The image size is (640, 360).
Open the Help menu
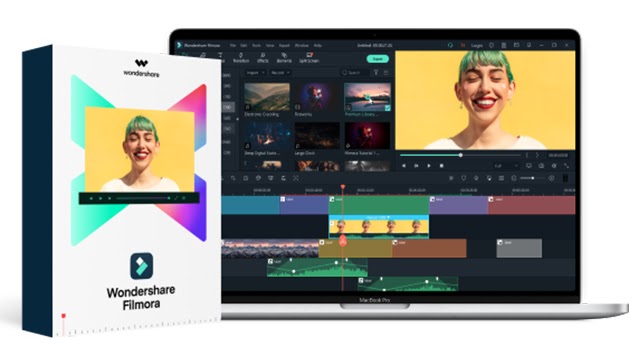318,45
